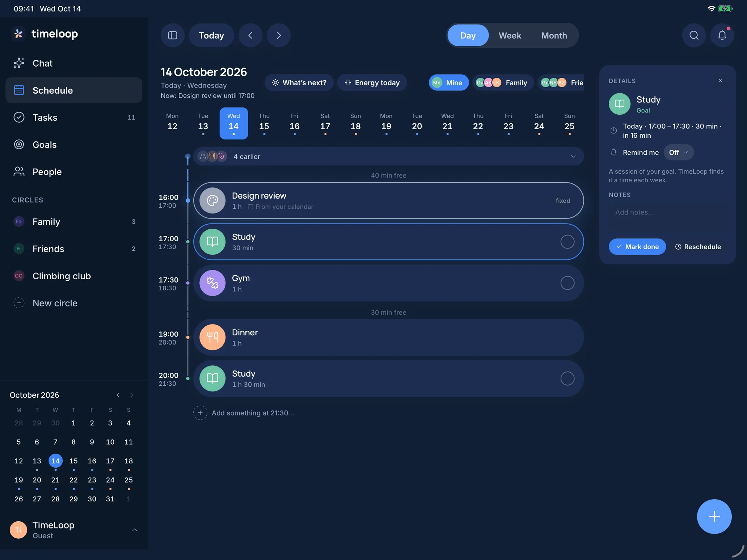Toggle the Family calendar filter chip
The height and width of the screenshot is (560, 747).
click(x=503, y=82)
